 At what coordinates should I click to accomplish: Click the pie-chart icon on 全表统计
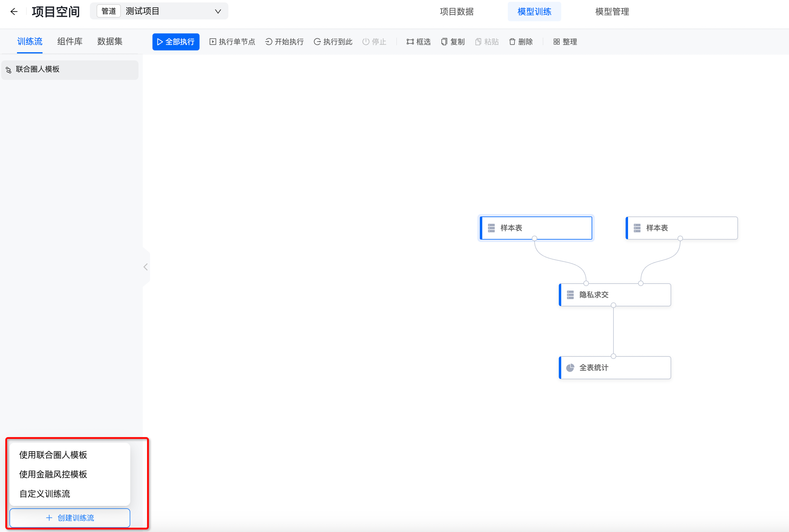coord(570,368)
